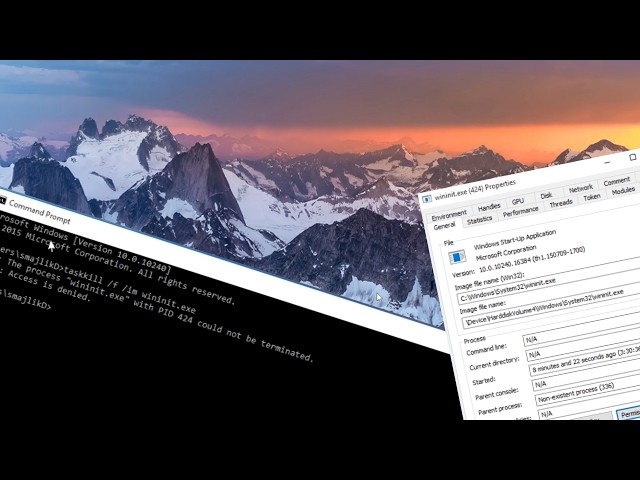Click the Parent console N/A field
Viewport: 640px width, 480px height.
coord(586,378)
